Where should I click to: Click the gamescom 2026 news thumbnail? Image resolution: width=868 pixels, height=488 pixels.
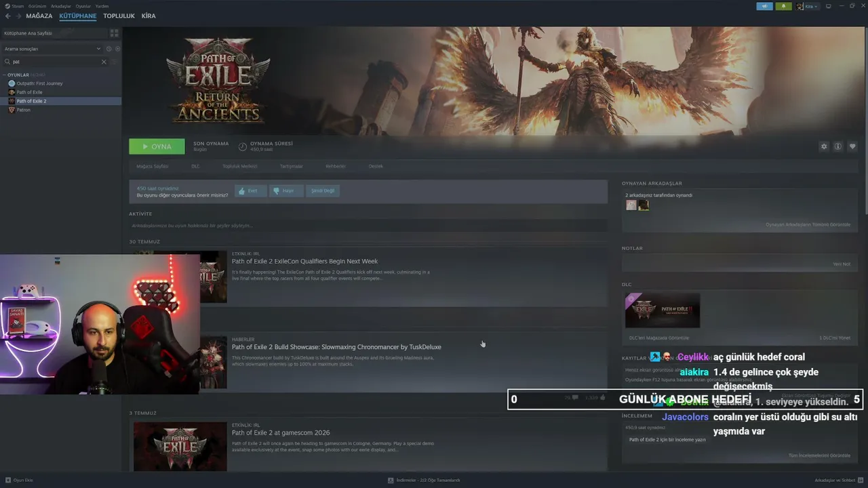tap(180, 446)
